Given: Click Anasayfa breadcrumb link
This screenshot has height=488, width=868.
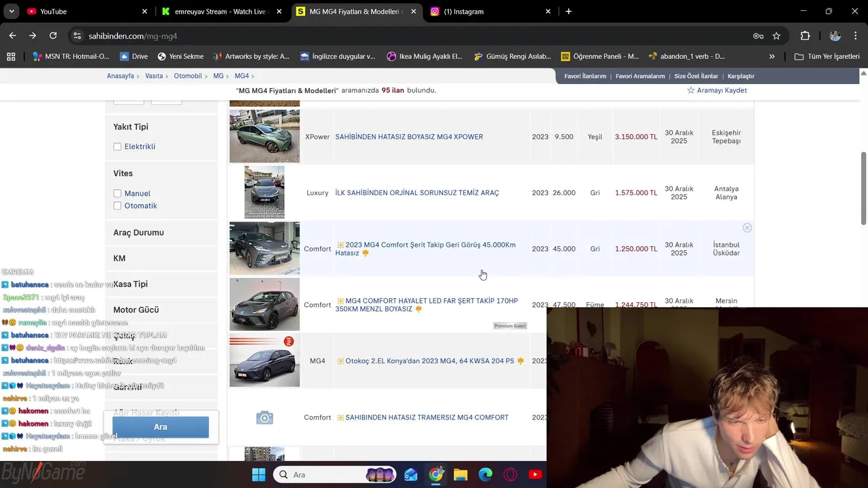Looking at the screenshot, I should point(121,76).
